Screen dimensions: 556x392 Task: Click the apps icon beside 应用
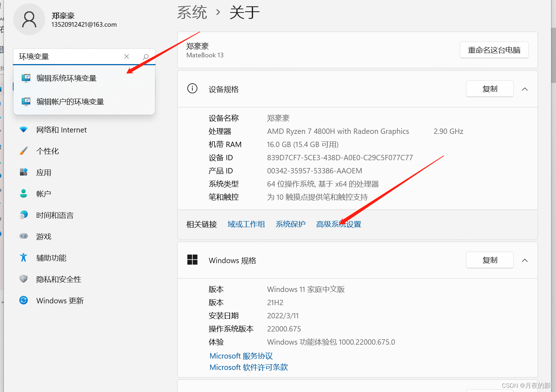pos(24,172)
